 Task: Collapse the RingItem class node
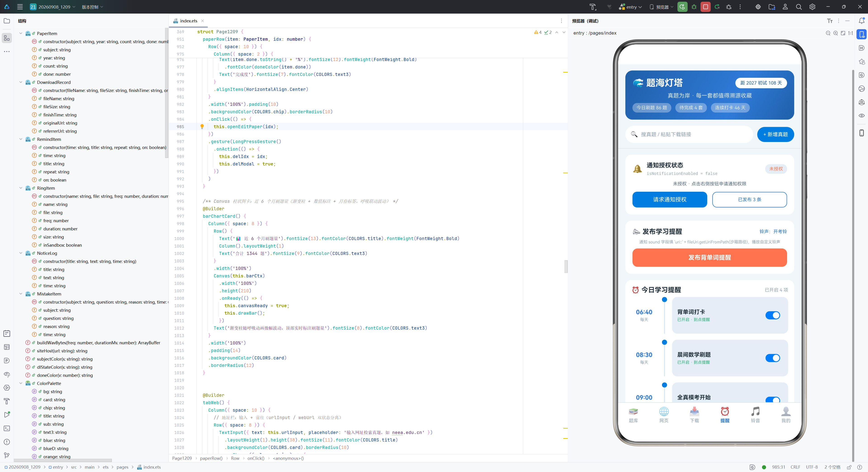tap(21, 188)
